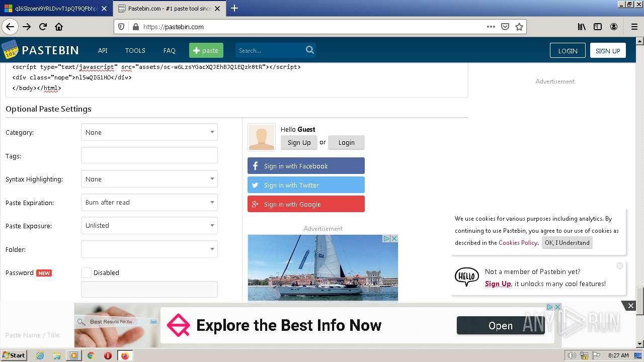Focus the Tags input field
Image resolution: width=644 pixels, height=362 pixels.
[149, 155]
